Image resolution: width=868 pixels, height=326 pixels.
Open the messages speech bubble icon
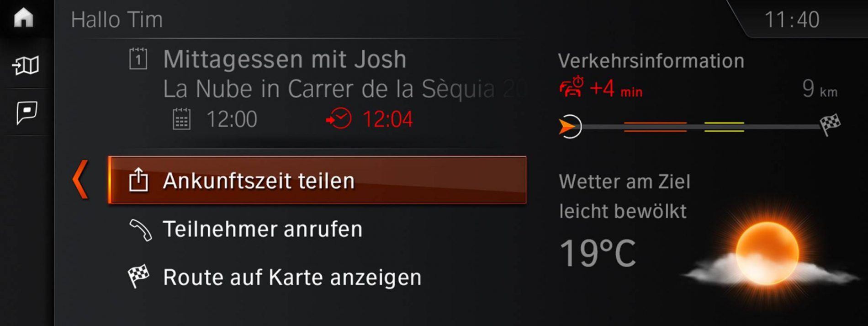26,112
